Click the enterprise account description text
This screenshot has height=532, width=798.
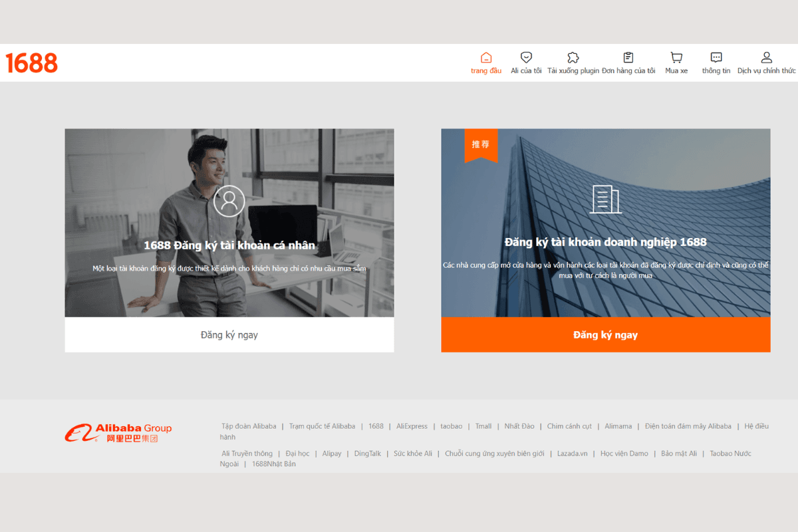(x=606, y=270)
